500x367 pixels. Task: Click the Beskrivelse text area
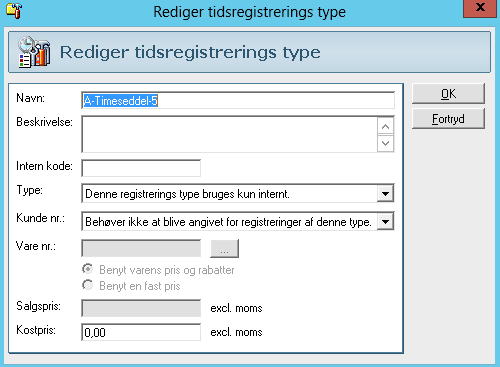229,134
